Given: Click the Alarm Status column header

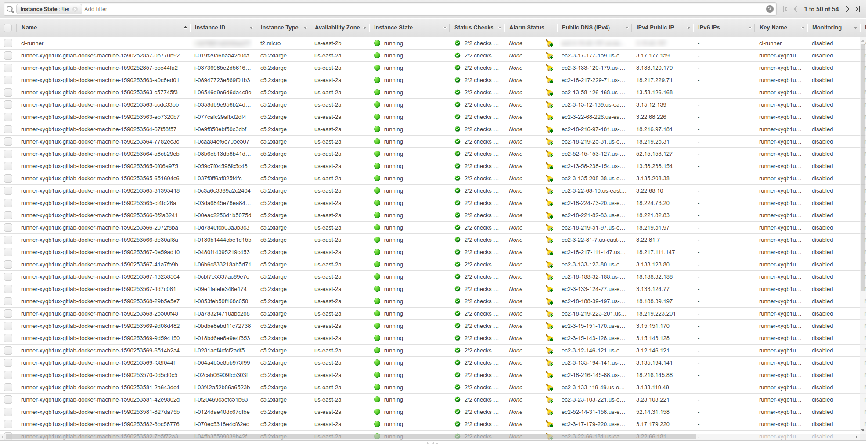Looking at the screenshot, I should [526, 28].
